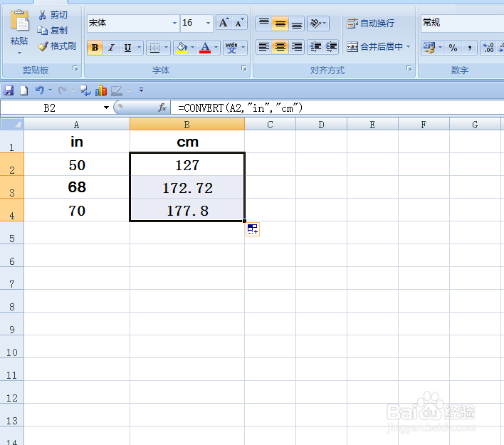Click the Insert Function fx icon
The height and width of the screenshot is (445, 504).
tap(162, 108)
